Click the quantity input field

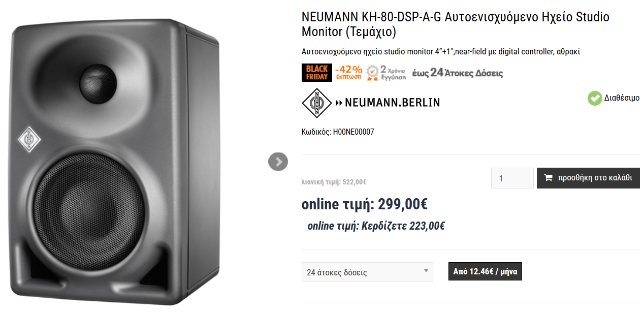512,178
